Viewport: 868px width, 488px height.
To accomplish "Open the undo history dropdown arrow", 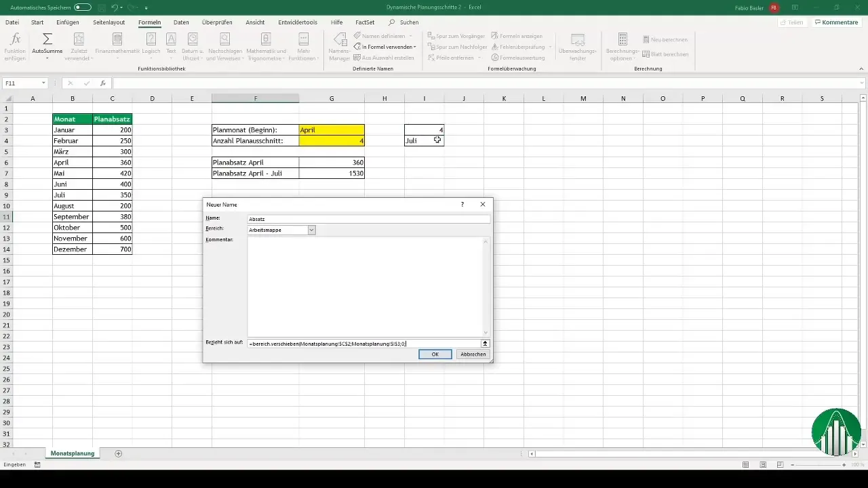I will pyautogui.click(x=121, y=7).
